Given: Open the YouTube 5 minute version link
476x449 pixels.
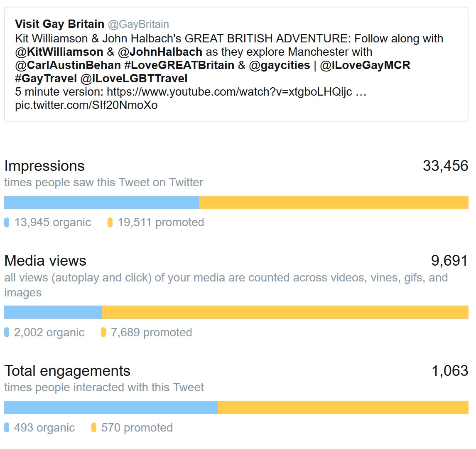Looking at the screenshot, I should pos(236,92).
